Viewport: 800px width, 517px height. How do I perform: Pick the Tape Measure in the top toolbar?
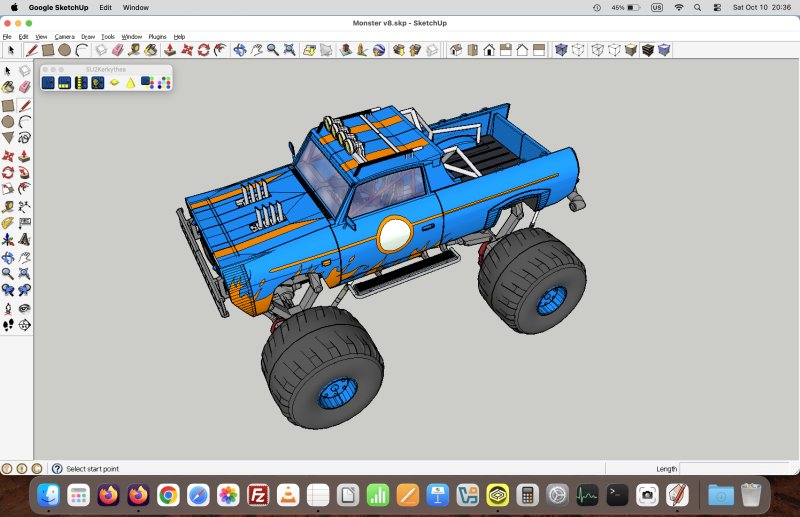point(134,50)
